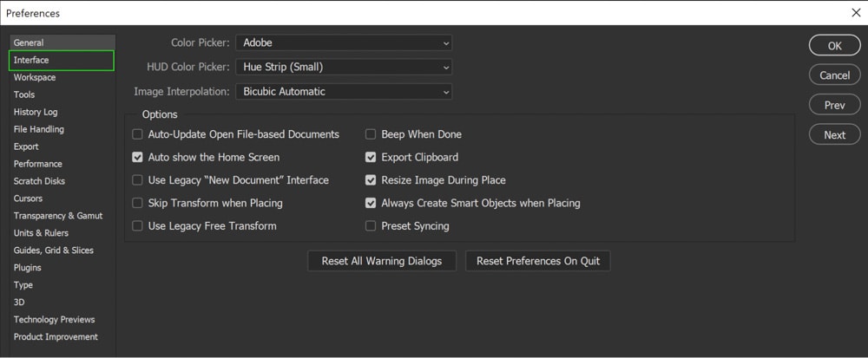The height and width of the screenshot is (358, 868).
Task: Open the 3D preferences section
Action: (x=62, y=303)
